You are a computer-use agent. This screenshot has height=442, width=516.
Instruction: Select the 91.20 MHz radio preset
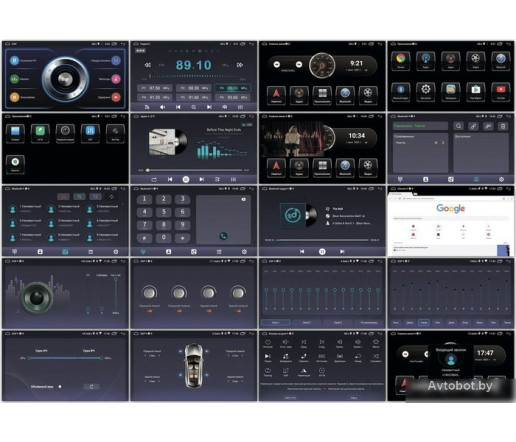pos(154,97)
